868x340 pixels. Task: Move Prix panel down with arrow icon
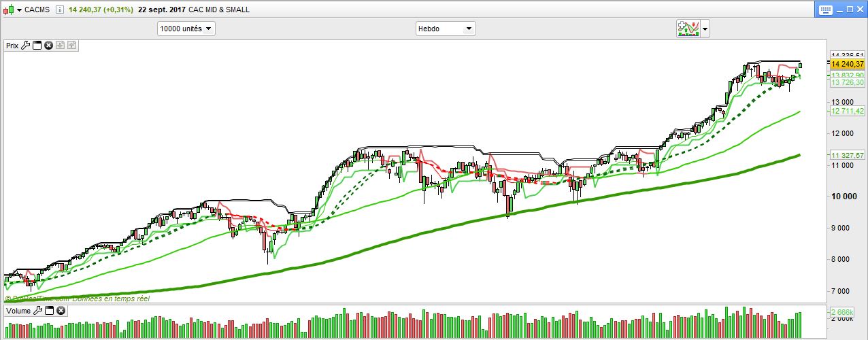point(60,46)
